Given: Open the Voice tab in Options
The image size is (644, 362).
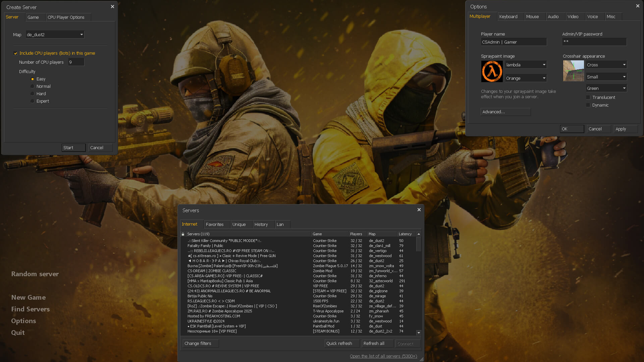Looking at the screenshot, I should click(x=595, y=16).
